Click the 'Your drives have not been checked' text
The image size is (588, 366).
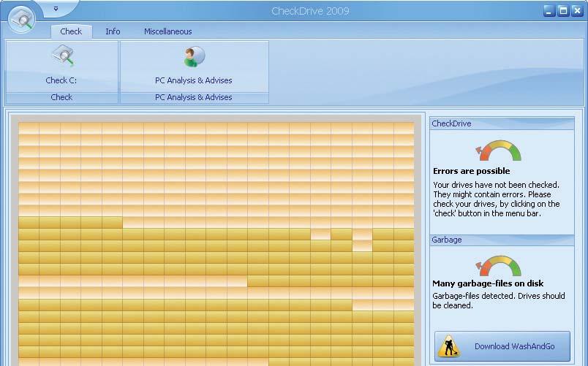click(496, 199)
